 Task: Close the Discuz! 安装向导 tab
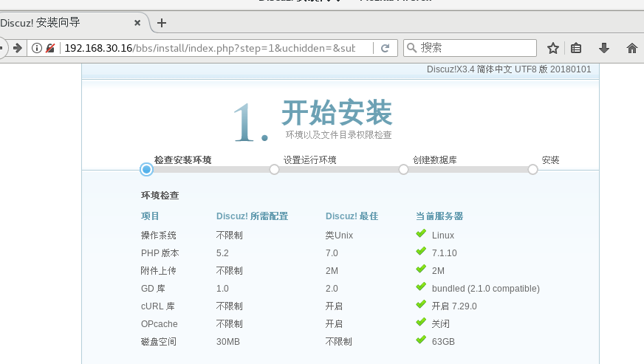pos(137,23)
